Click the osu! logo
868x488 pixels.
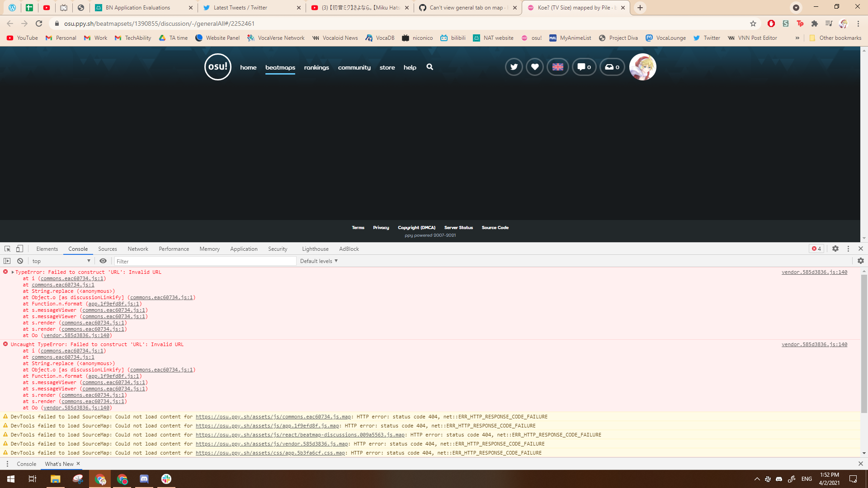point(217,66)
